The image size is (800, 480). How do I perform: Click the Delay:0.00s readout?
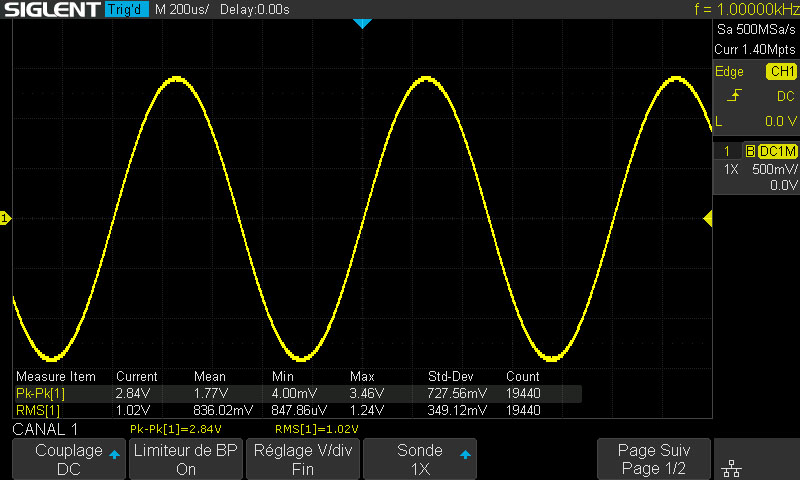point(255,9)
